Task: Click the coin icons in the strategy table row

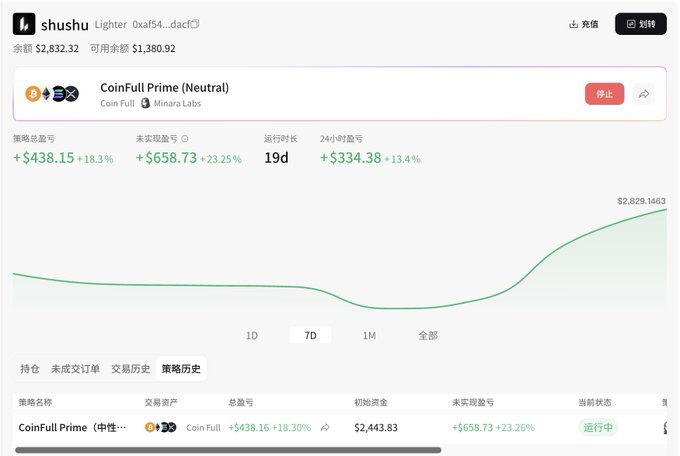Action: tap(160, 427)
